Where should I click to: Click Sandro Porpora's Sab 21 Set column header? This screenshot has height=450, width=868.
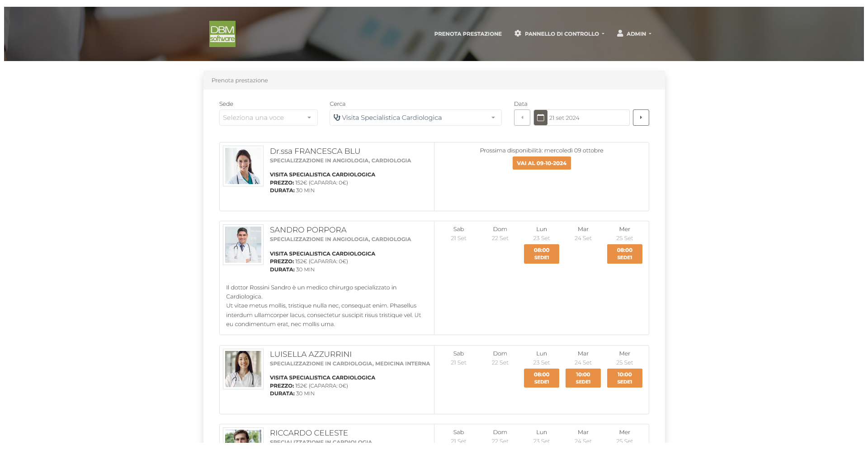[x=458, y=233]
